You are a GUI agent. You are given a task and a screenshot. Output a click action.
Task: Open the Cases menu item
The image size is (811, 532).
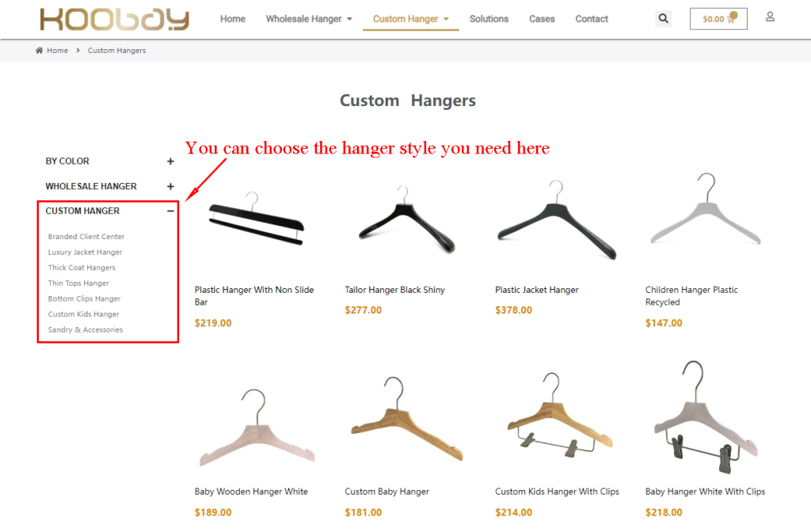(542, 19)
